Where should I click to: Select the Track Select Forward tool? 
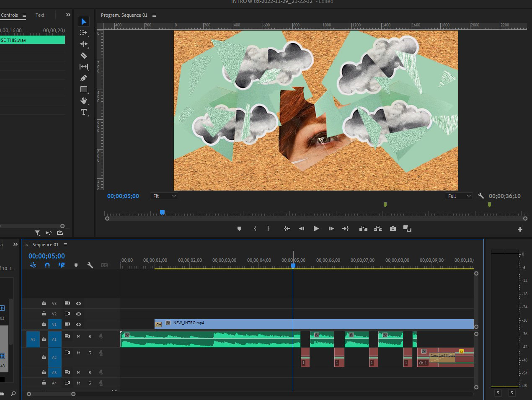coord(84,33)
